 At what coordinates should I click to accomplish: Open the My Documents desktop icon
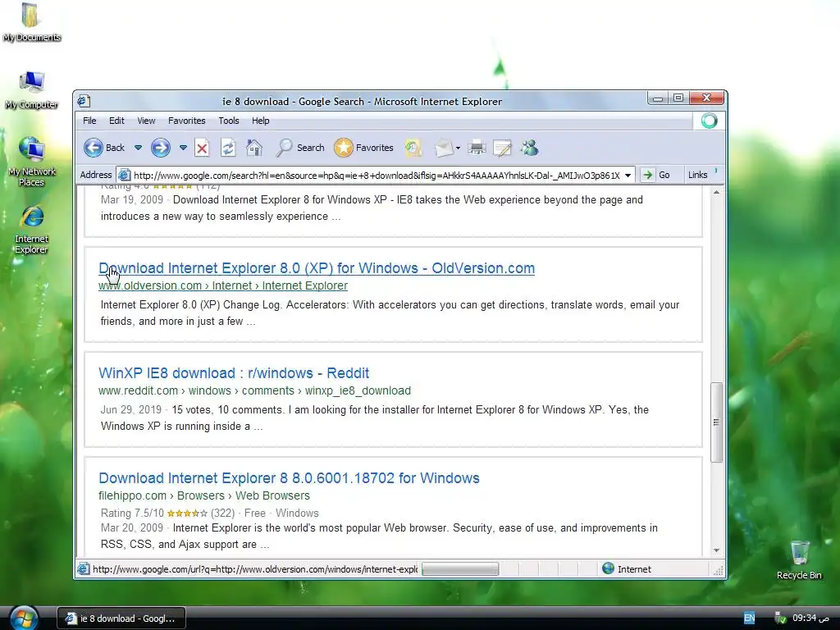[31, 22]
